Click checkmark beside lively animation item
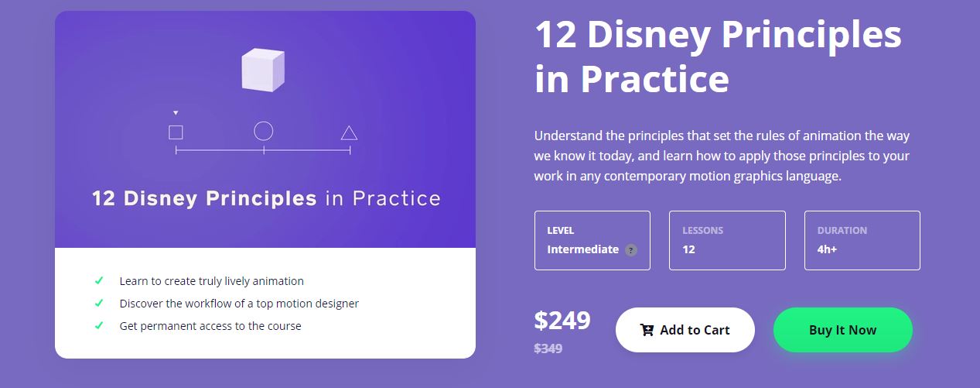 pyautogui.click(x=99, y=281)
